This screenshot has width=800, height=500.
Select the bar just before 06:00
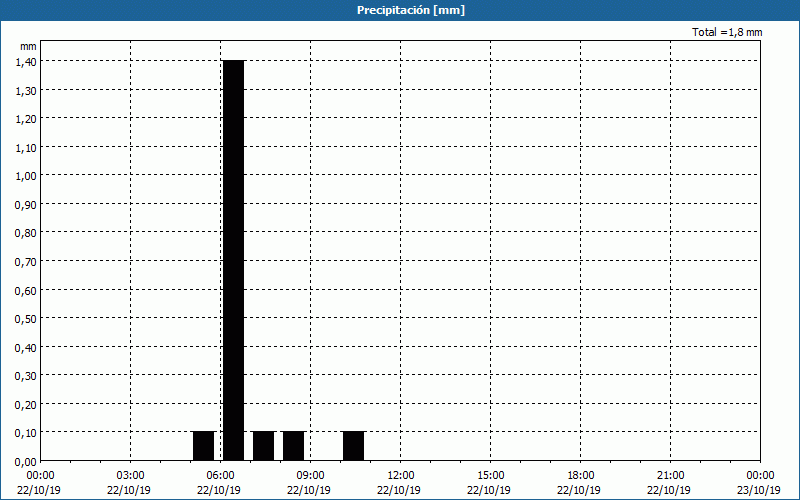coord(204,446)
